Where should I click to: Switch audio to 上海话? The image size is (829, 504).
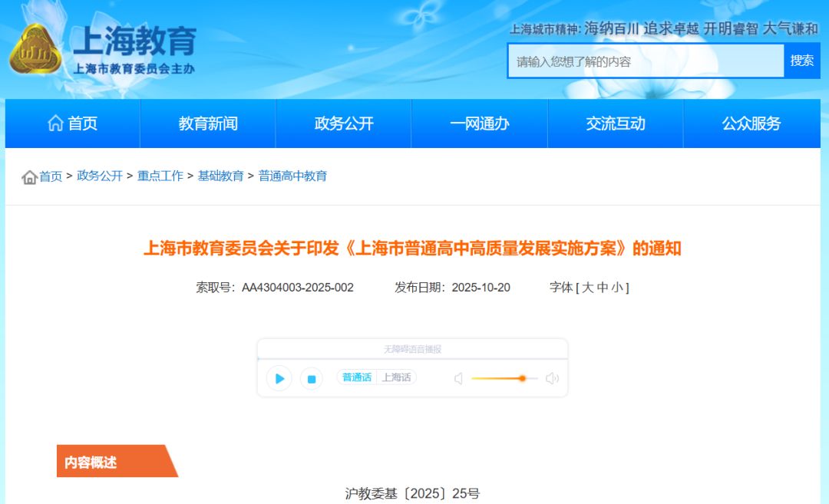pos(396,377)
